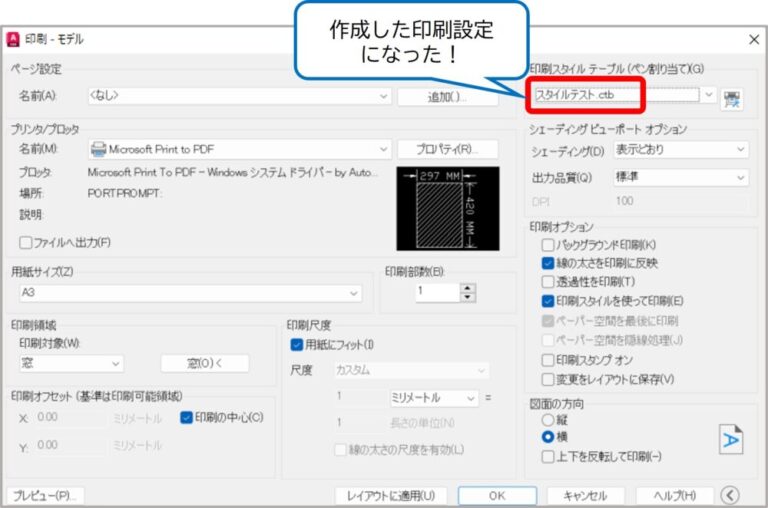Click the plot style table editor icon

coord(735,97)
